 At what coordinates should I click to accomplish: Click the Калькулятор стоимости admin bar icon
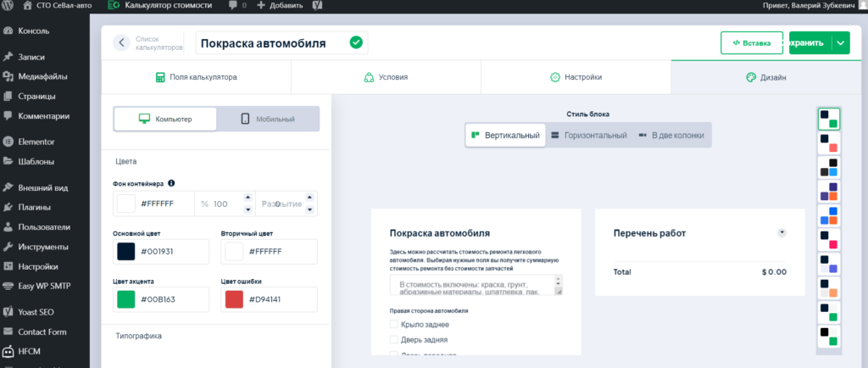click(114, 6)
